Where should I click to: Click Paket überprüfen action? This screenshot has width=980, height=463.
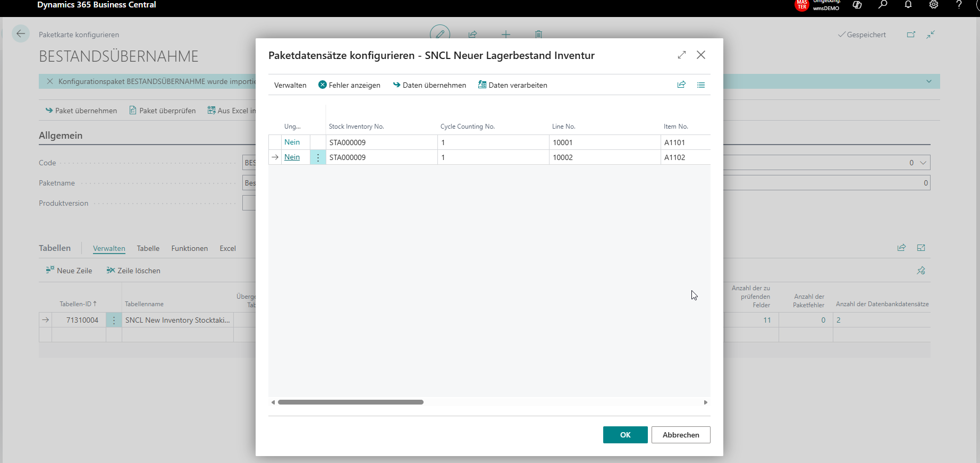pos(163,111)
